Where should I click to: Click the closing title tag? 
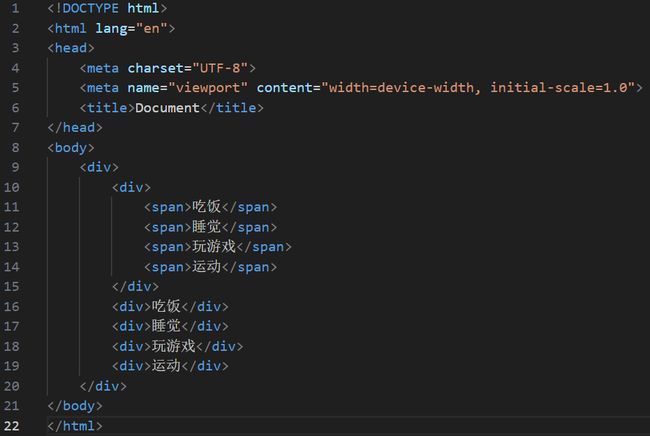232,108
